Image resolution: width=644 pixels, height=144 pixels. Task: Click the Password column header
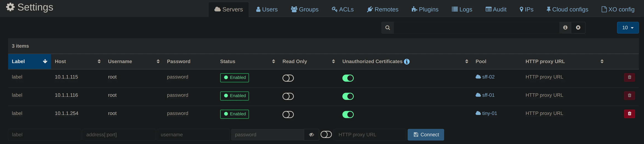tap(179, 61)
